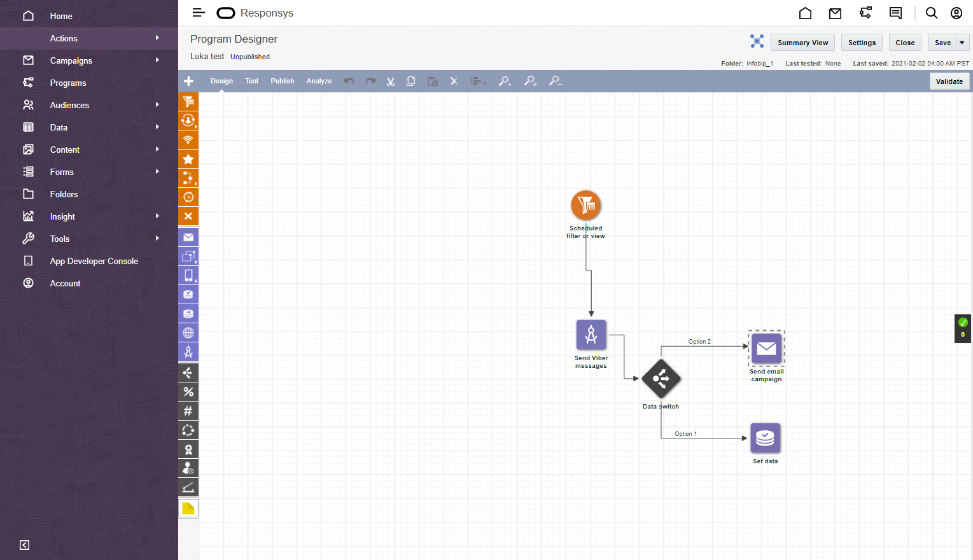Select the percent allocation switch icon
The height and width of the screenshot is (560, 973).
pyautogui.click(x=188, y=392)
